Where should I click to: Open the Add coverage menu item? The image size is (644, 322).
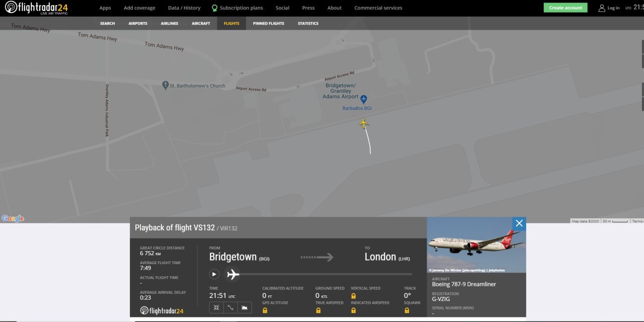pos(139,8)
